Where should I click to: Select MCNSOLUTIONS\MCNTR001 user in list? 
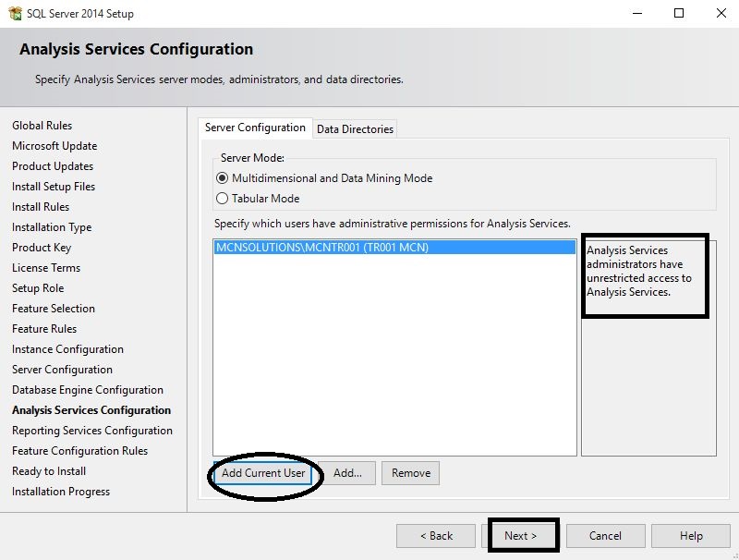coord(394,248)
